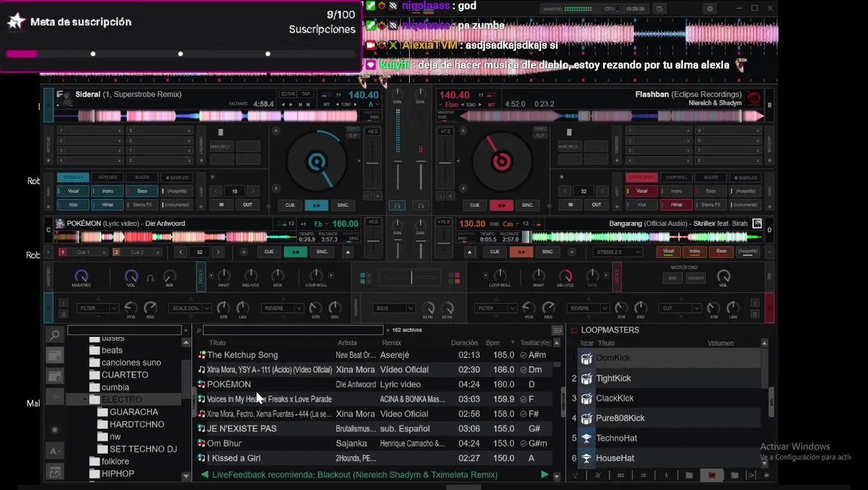The width and height of the screenshot is (868, 490).
Task: Toggle Vocal stem on deck D
Action: 669,251
